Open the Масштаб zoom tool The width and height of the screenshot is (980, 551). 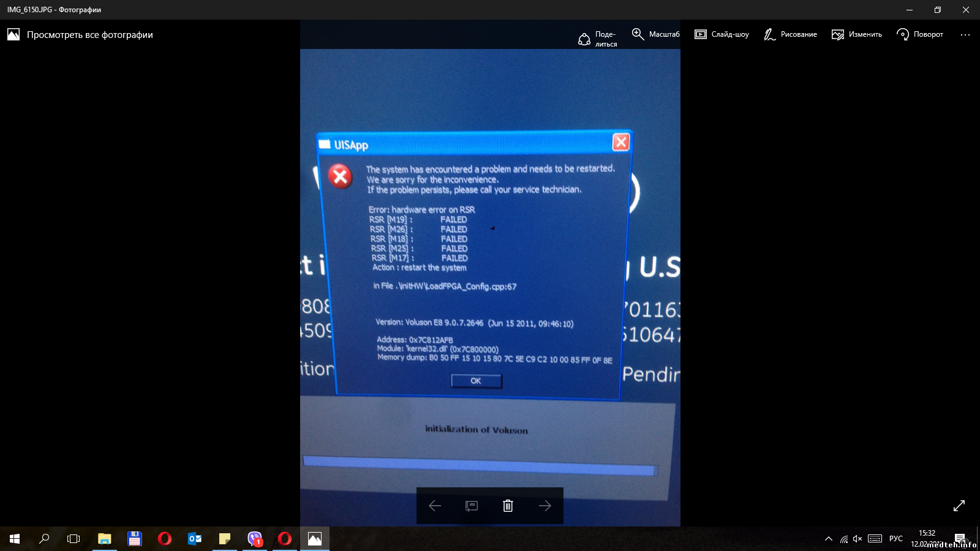[655, 34]
